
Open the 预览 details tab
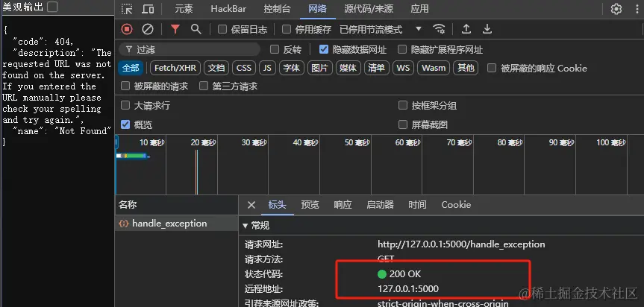[x=310, y=205]
